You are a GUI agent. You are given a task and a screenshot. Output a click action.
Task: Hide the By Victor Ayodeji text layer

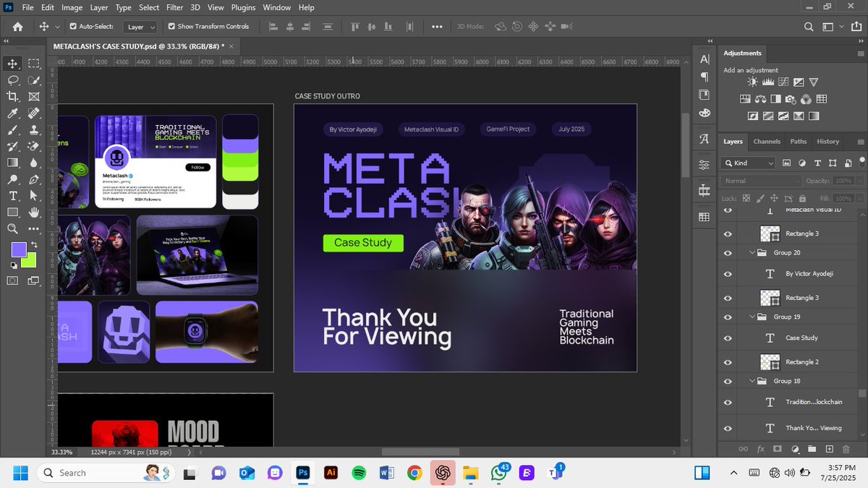pos(728,274)
